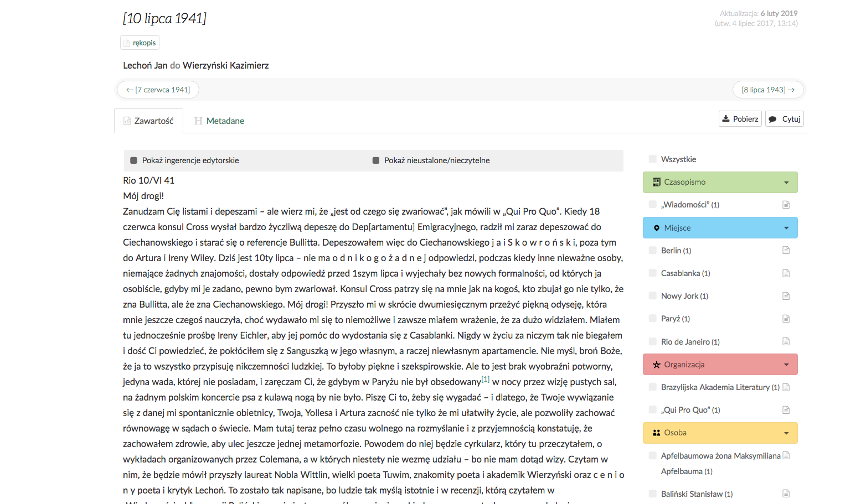Image resolution: width=866 pixels, height=504 pixels.
Task: Open footnote [1] after obsedowany
Action: coord(486,379)
